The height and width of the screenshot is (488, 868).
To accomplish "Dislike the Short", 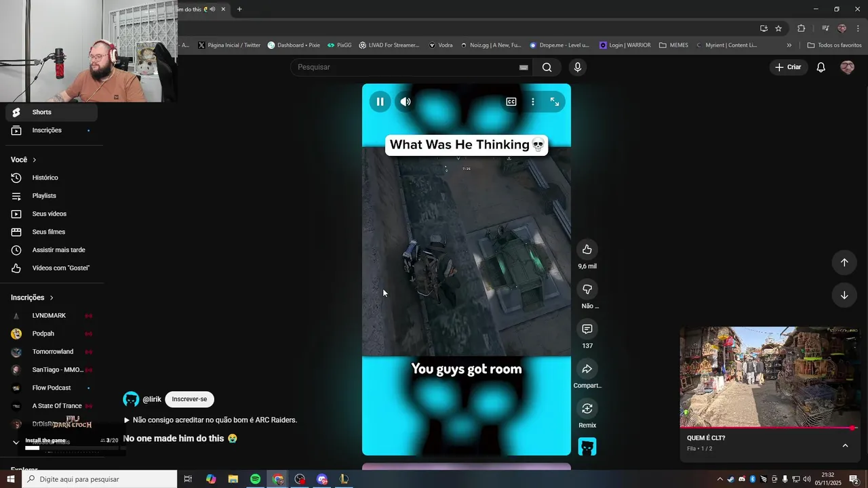I will [587, 289].
